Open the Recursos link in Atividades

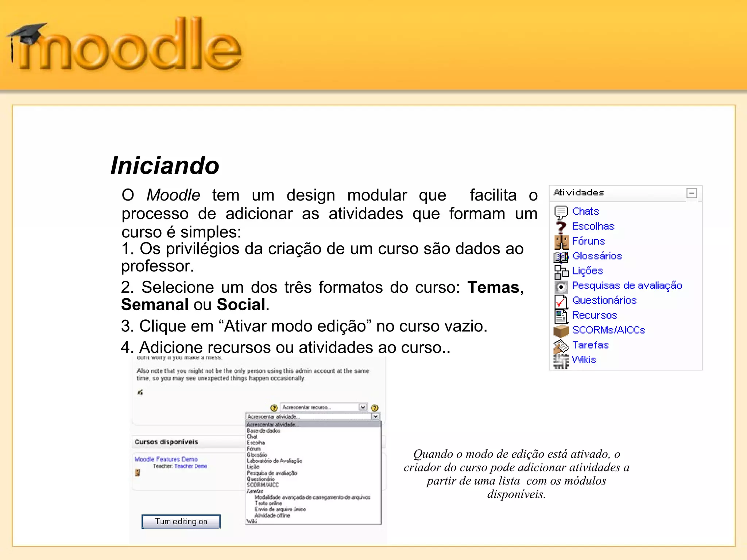pos(595,315)
